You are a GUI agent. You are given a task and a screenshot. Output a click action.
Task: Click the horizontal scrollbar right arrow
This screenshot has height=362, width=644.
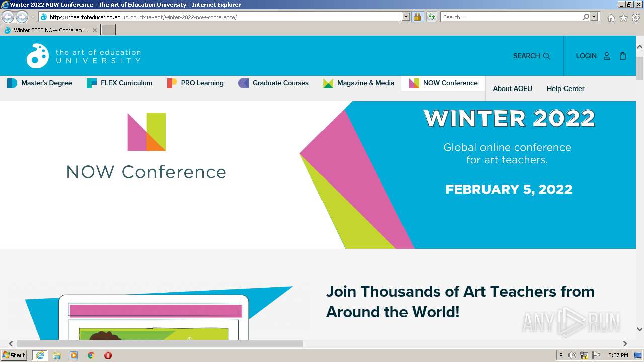coord(625,344)
